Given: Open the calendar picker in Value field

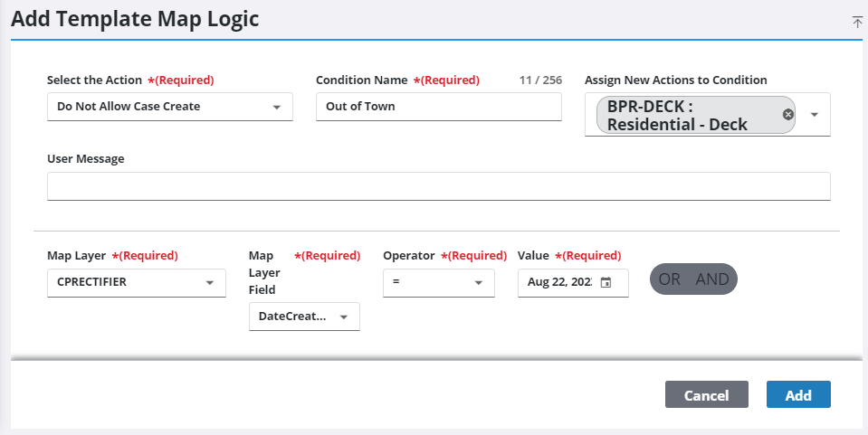Looking at the screenshot, I should tap(606, 282).
